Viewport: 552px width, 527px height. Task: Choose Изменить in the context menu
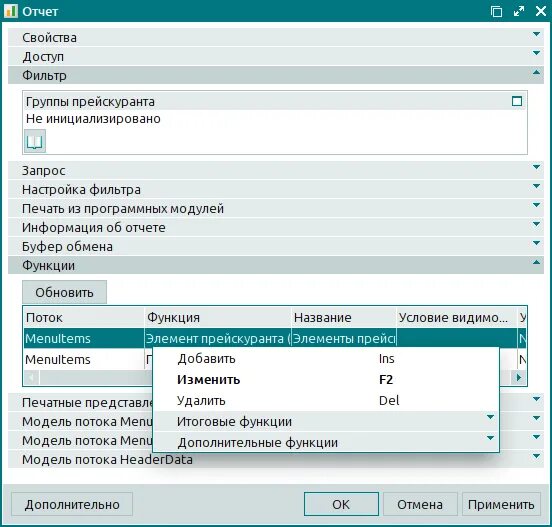(326, 379)
